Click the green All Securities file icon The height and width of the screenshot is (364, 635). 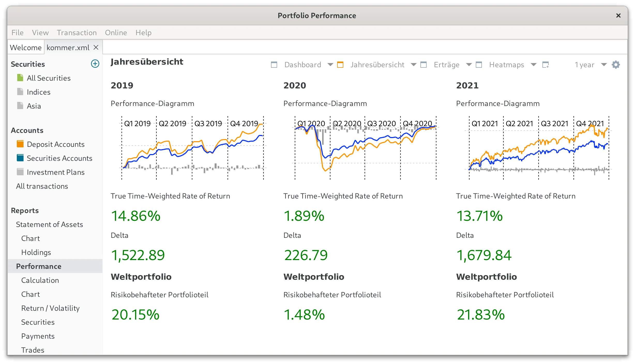(x=20, y=78)
